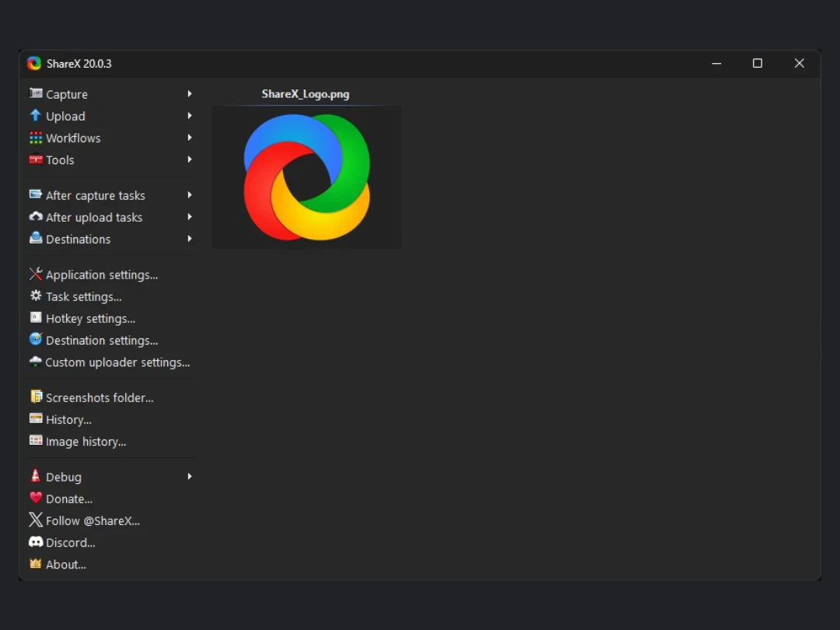Click the Capture camera icon
The image size is (840, 630).
pos(35,93)
